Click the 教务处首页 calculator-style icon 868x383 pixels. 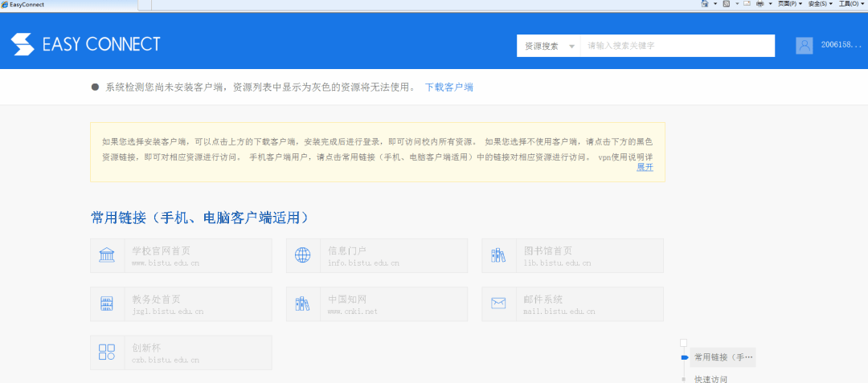click(x=107, y=304)
